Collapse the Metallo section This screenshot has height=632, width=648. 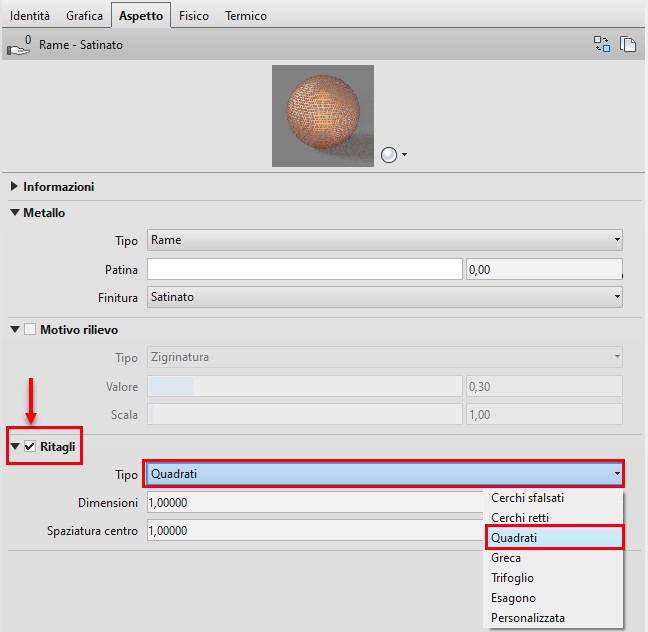coord(14,213)
